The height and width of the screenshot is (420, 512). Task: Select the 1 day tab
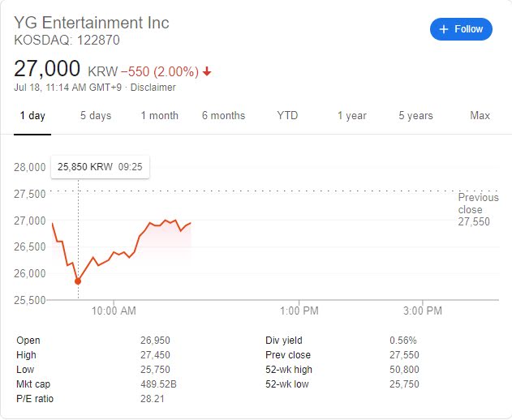coord(32,116)
